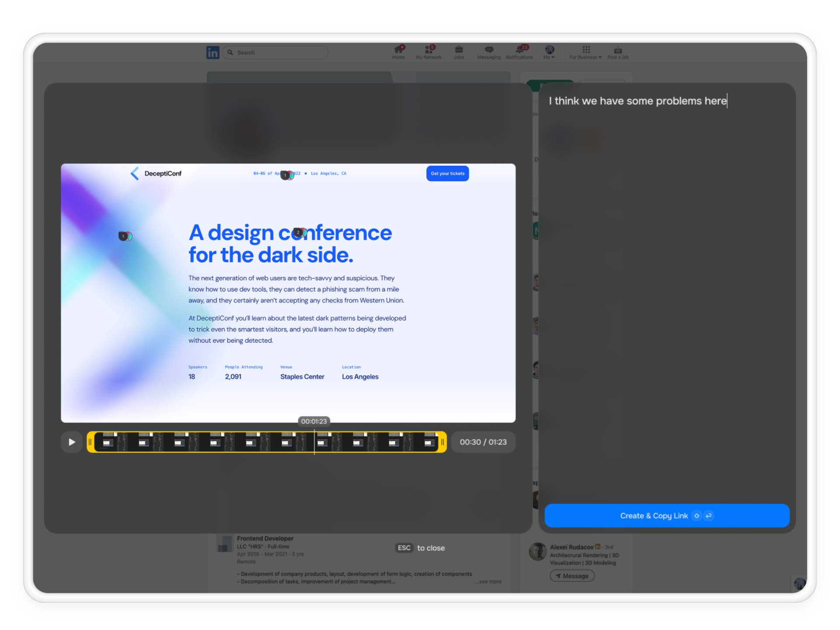Click the play button

click(72, 442)
